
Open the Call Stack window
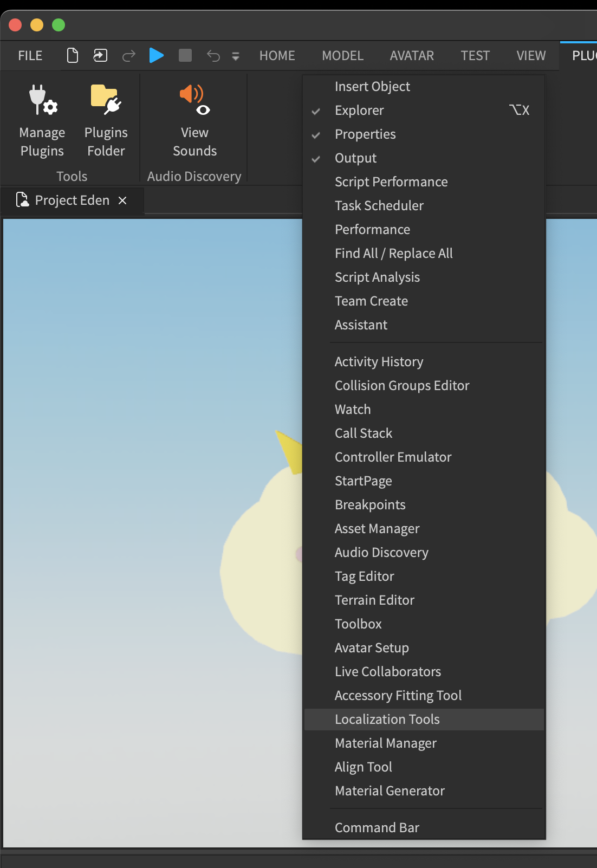click(424, 433)
